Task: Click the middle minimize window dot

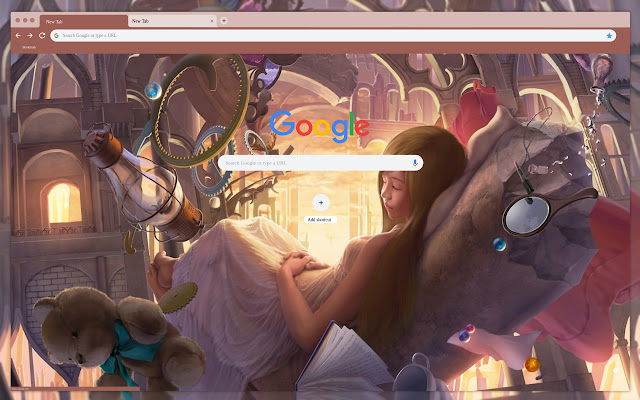Action: pos(25,20)
